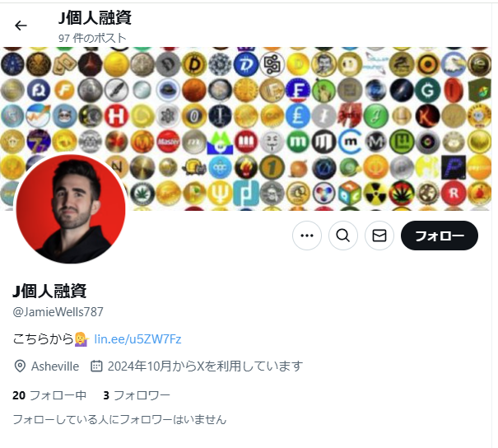Click the back arrow icon

tap(21, 26)
